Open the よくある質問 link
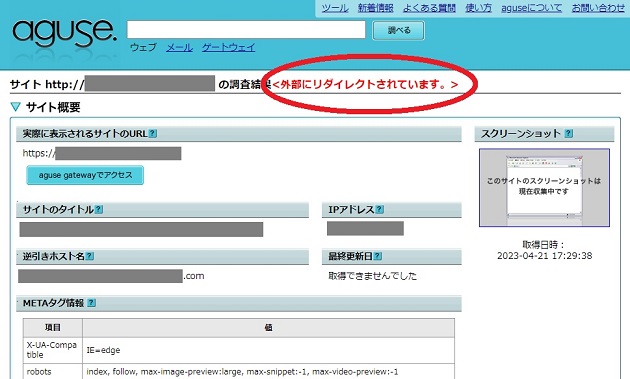The width and height of the screenshot is (630, 379). pos(429,8)
